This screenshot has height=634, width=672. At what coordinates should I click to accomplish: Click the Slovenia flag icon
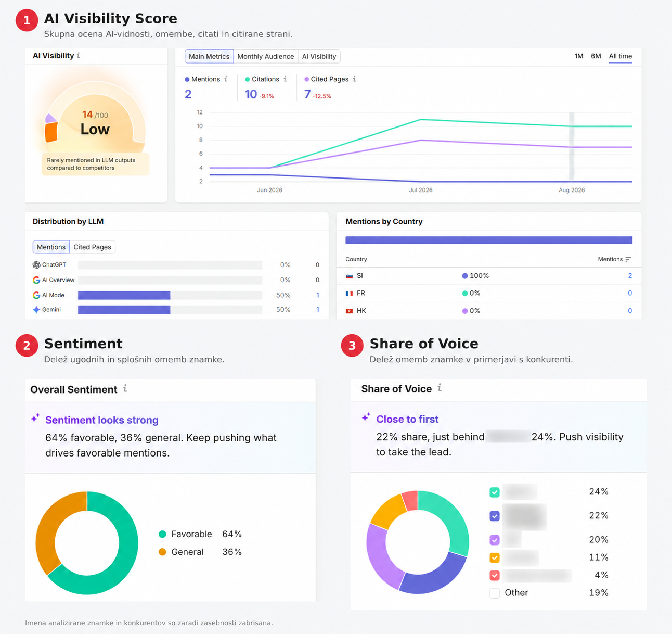[350, 276]
